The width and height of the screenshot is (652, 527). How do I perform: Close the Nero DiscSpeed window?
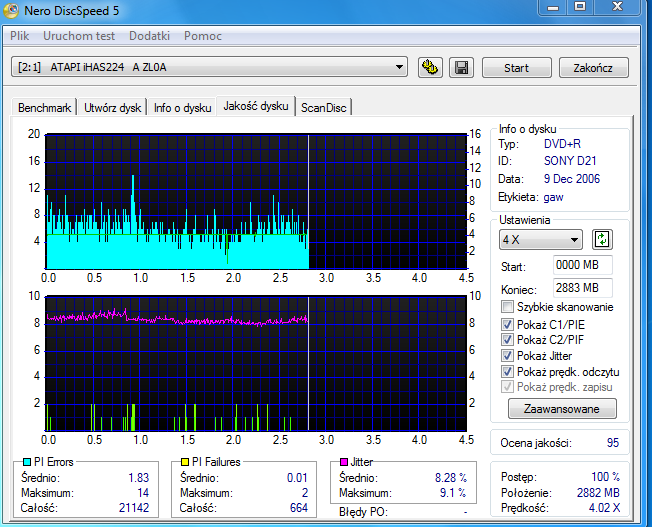(x=617, y=7)
